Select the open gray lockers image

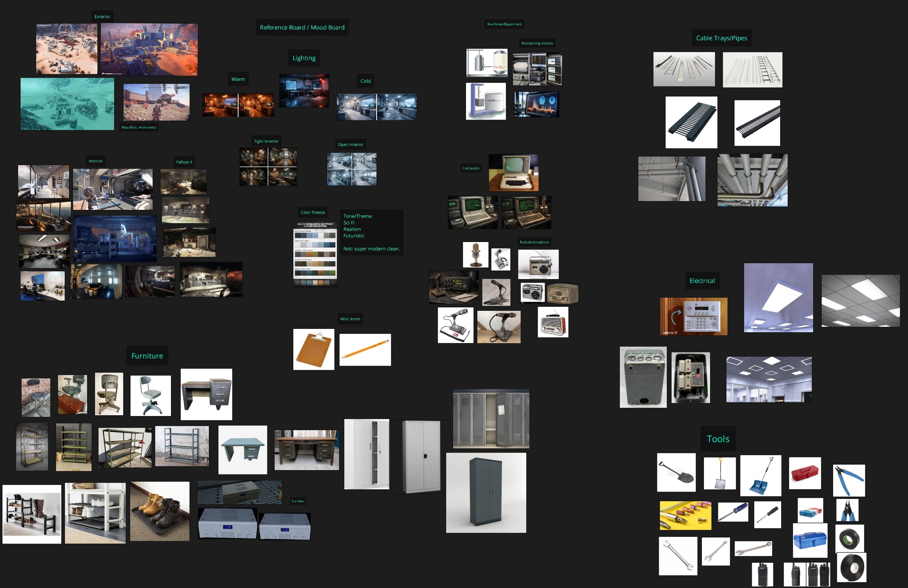tap(491, 418)
